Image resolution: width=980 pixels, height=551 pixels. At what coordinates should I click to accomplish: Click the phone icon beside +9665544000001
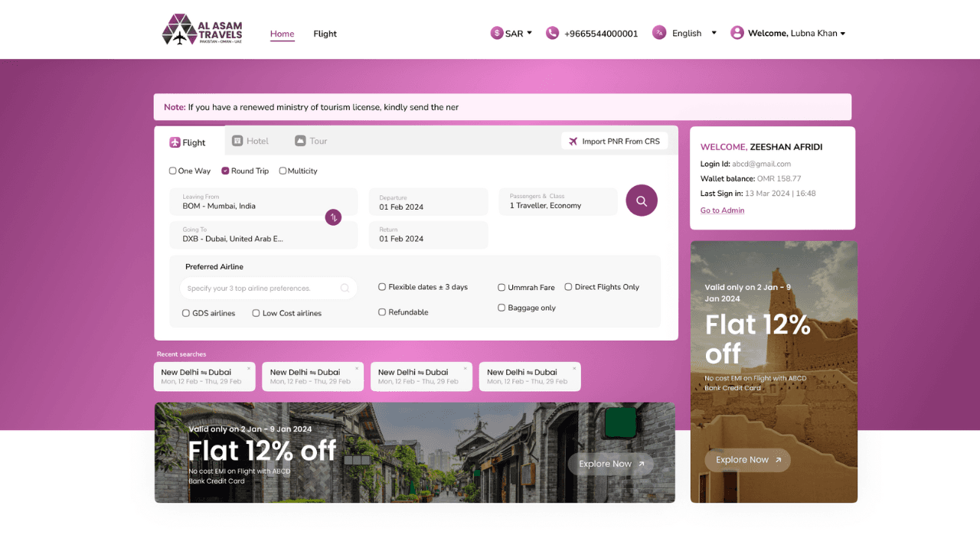552,33
